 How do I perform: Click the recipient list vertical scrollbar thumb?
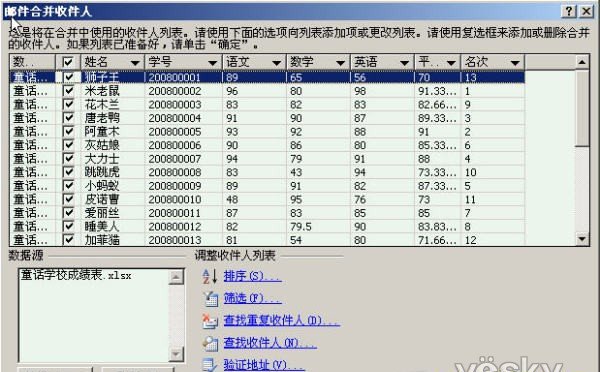coord(582,108)
